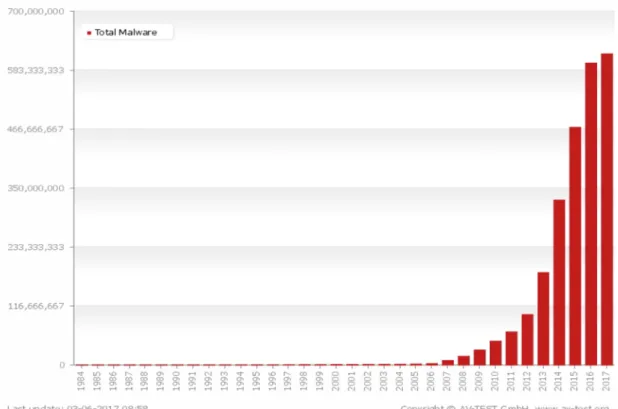Image resolution: width=618 pixels, height=409 pixels.
Task: Click the 466,666,667 y-axis label
Action: point(36,129)
